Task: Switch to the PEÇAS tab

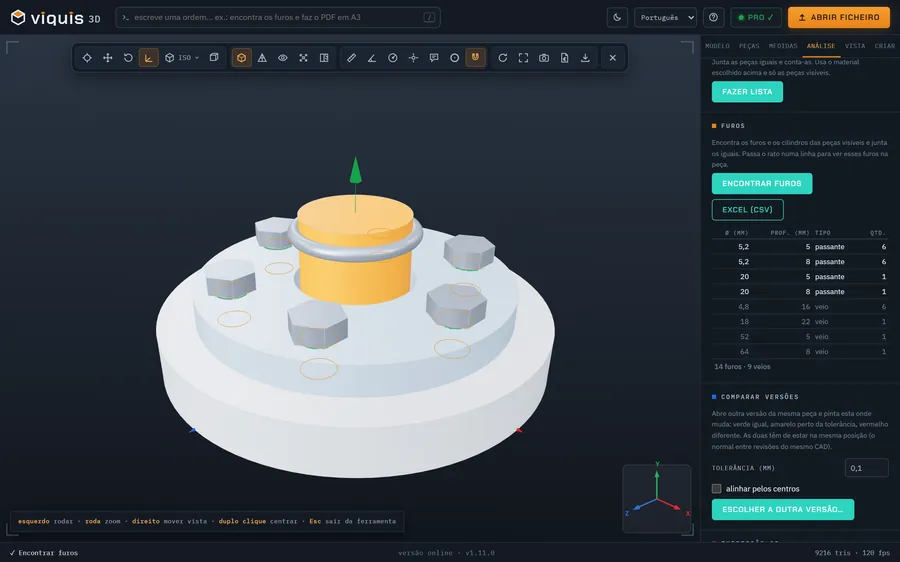Action: pyautogui.click(x=749, y=46)
